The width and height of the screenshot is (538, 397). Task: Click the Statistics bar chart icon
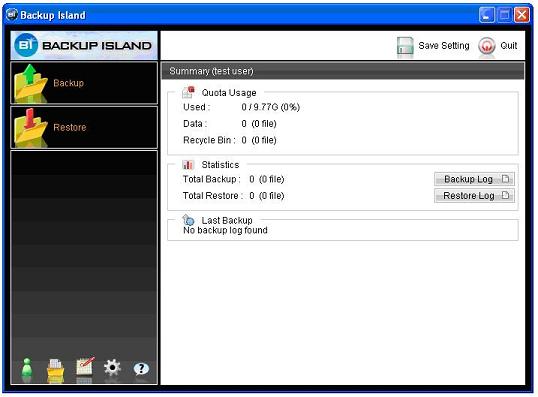tap(188, 165)
